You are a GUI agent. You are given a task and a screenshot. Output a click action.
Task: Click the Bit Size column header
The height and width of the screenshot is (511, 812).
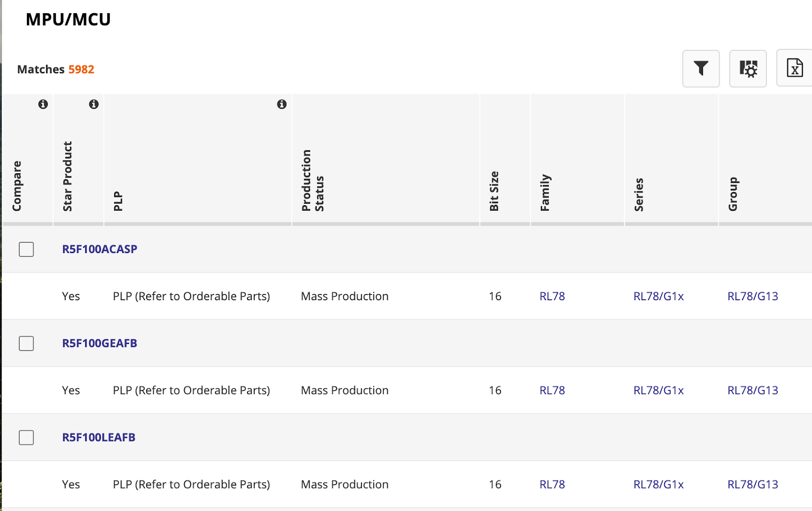(x=494, y=191)
